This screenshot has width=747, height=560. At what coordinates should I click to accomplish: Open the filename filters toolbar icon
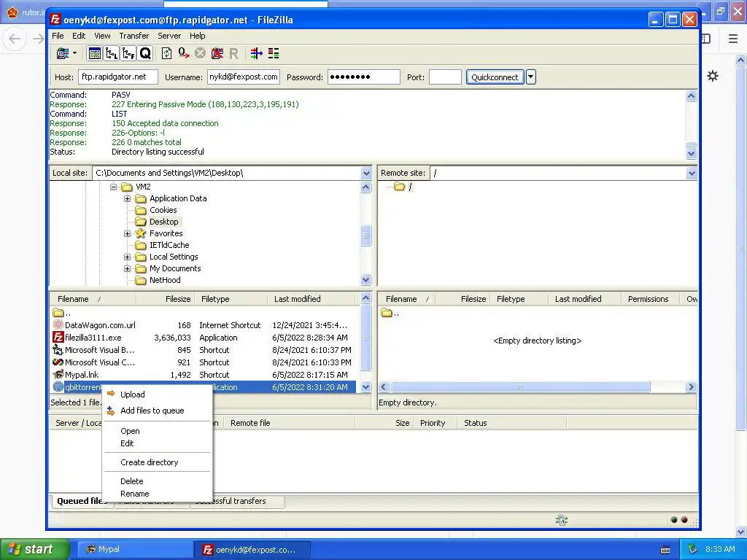[256, 53]
